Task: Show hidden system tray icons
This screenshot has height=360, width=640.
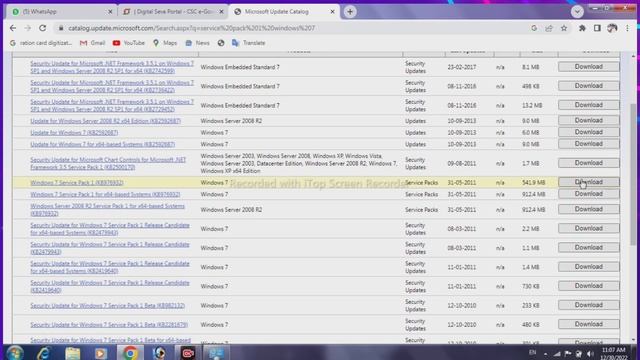Action: click(545, 354)
